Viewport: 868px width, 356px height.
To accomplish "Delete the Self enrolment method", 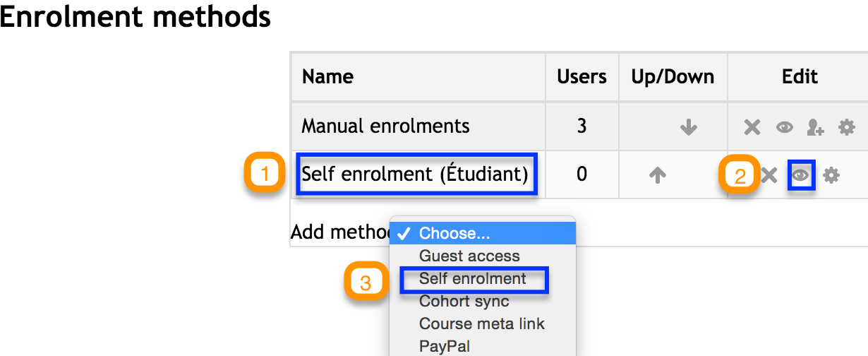I will (x=769, y=175).
